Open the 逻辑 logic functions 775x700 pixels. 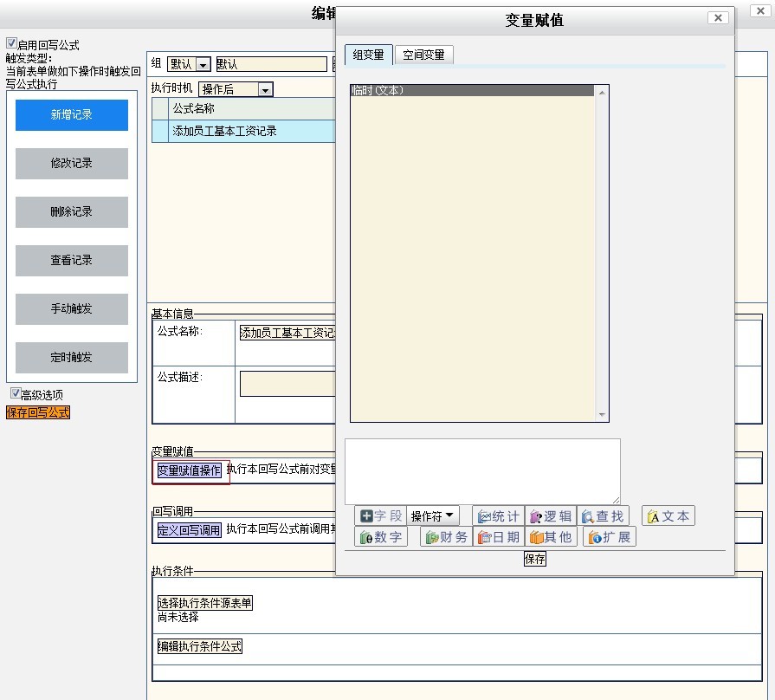pyautogui.click(x=551, y=516)
